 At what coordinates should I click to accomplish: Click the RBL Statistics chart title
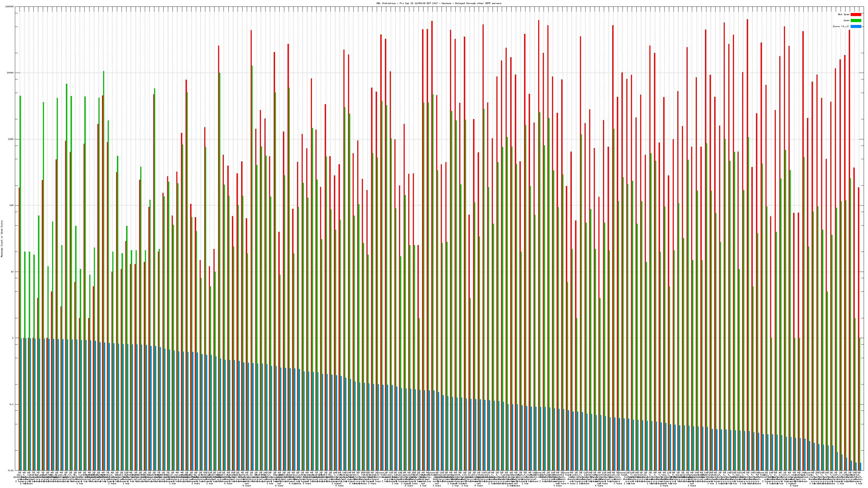[439, 3]
